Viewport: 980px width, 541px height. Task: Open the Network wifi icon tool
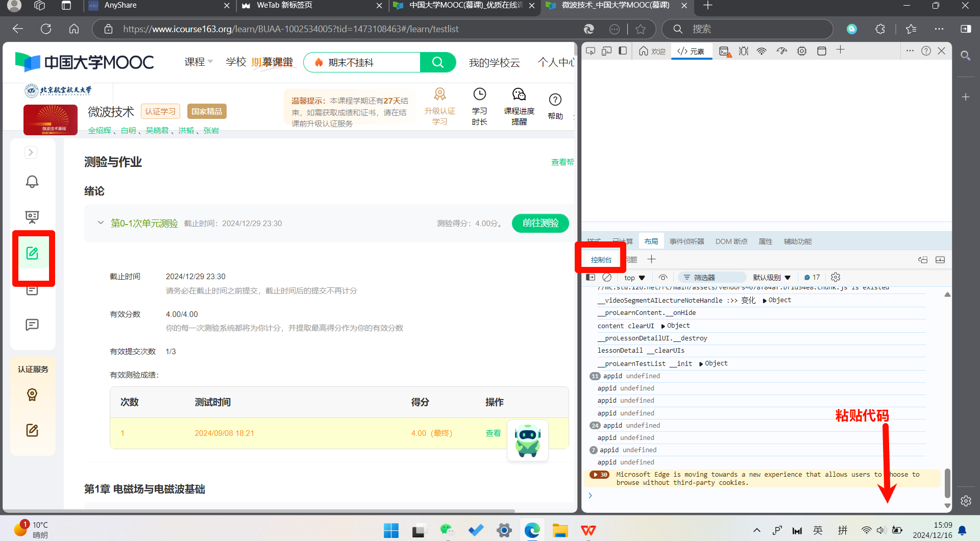[x=762, y=51]
